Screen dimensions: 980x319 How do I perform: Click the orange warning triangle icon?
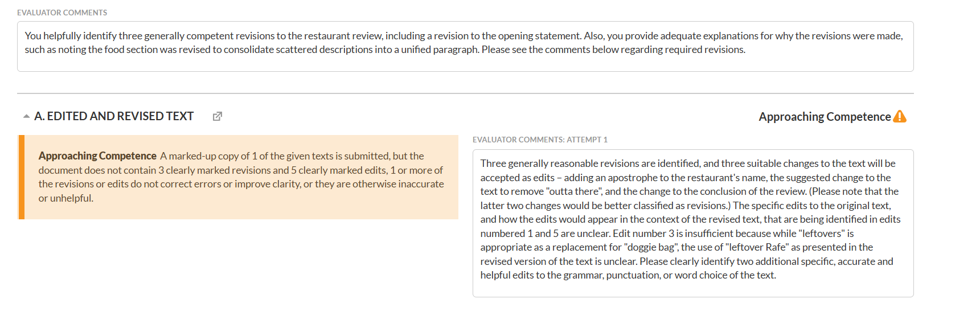900,116
